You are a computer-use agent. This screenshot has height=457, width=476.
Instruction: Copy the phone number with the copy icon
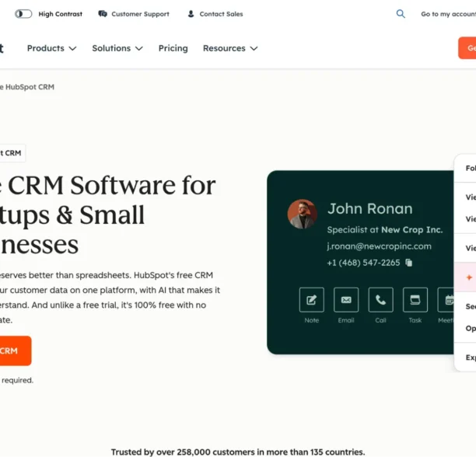[x=409, y=263]
